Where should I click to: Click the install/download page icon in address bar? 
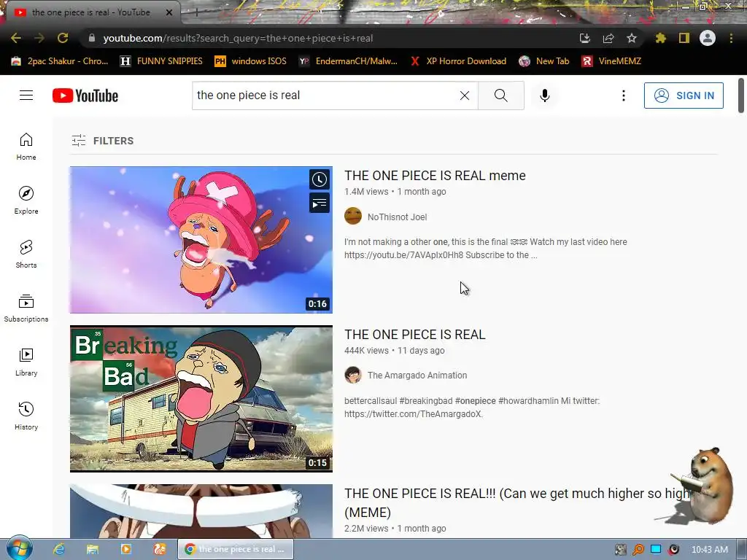(x=584, y=38)
